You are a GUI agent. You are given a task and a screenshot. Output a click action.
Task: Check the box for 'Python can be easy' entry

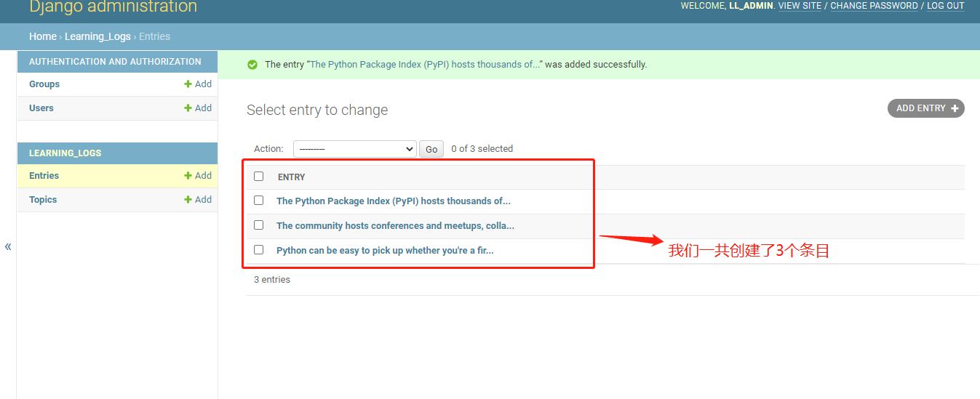tap(258, 250)
